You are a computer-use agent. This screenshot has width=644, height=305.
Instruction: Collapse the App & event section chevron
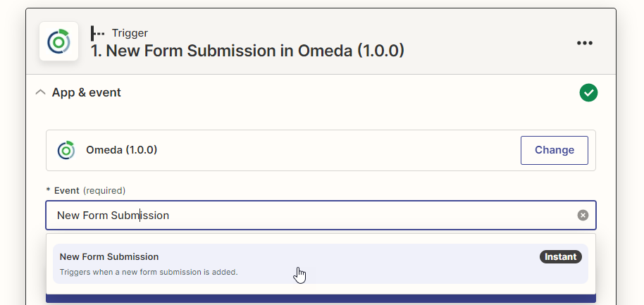pyautogui.click(x=40, y=92)
